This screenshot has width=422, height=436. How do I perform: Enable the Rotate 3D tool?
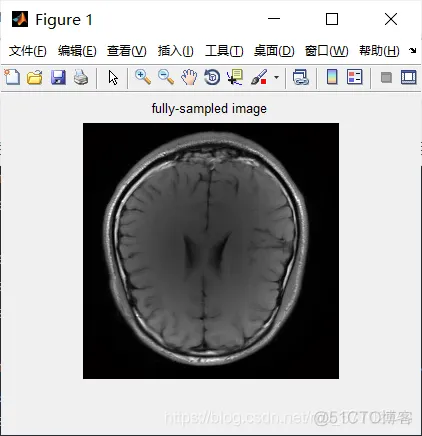coord(212,77)
